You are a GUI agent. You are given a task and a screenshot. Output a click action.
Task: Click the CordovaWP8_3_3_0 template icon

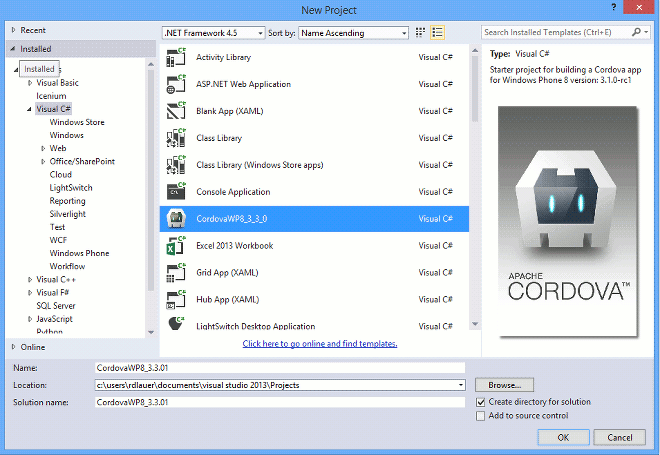coord(176,219)
